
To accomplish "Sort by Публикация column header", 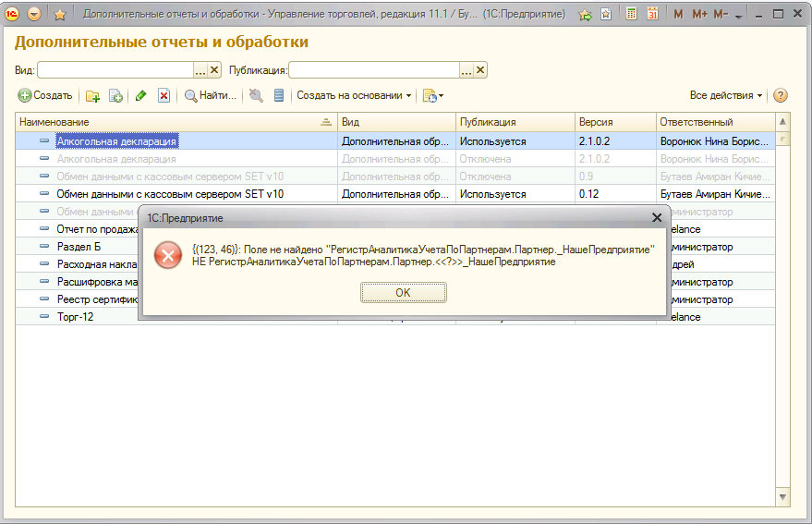I will [515, 122].
